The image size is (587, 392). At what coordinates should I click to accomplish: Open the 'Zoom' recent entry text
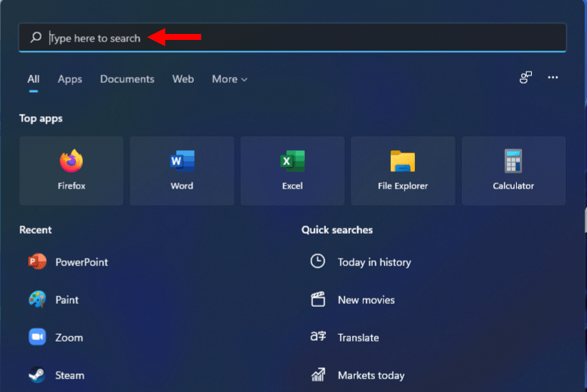click(69, 338)
